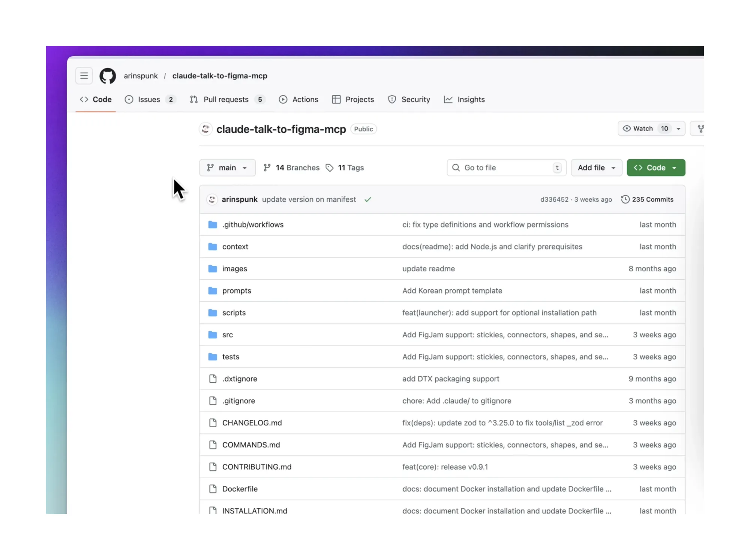Screen dimensions: 750x560
Task: Open the Actions tab
Action: point(298,99)
